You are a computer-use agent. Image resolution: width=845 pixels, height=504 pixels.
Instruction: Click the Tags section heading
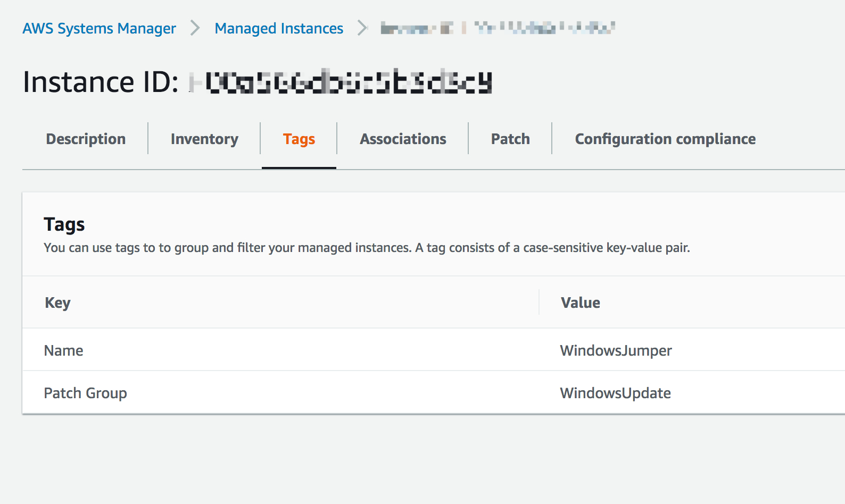click(x=64, y=224)
